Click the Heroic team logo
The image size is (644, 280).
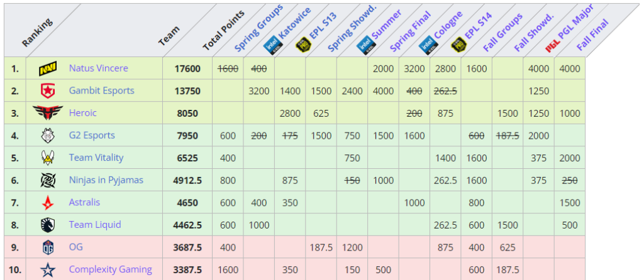click(x=48, y=113)
